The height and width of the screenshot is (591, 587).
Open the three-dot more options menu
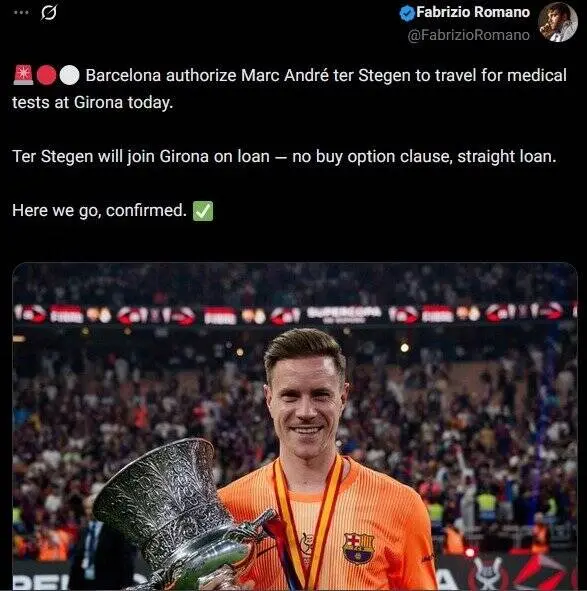(x=21, y=12)
